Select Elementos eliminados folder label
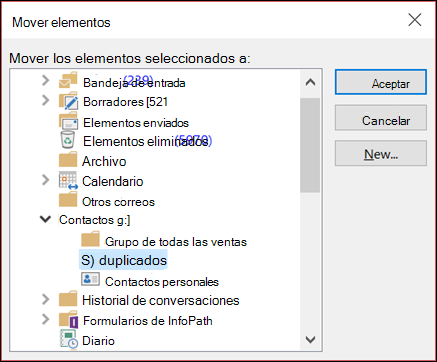The image size is (437, 362). pyautogui.click(x=147, y=141)
